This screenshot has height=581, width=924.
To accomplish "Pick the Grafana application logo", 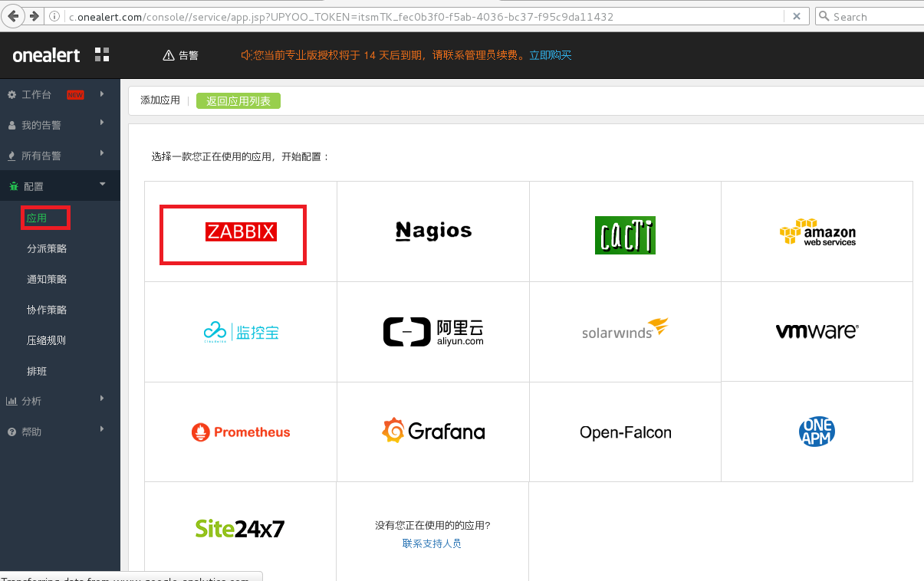I will pos(433,431).
